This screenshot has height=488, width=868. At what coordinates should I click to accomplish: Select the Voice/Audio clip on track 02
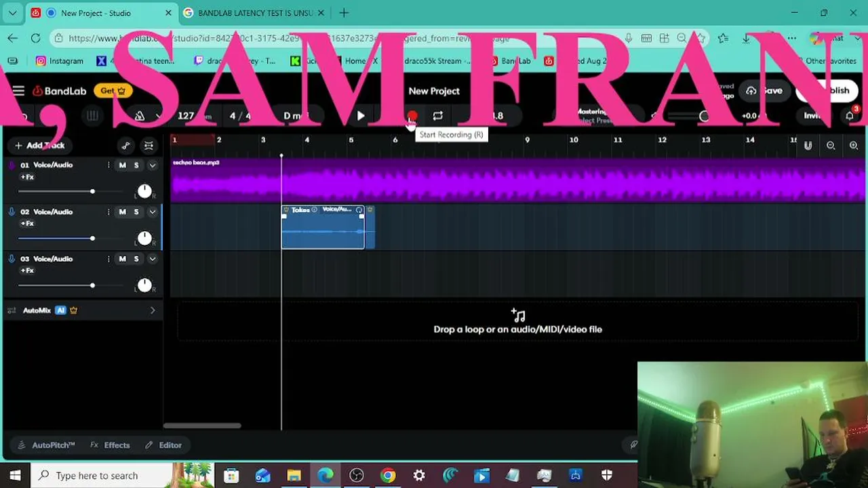tap(323, 227)
